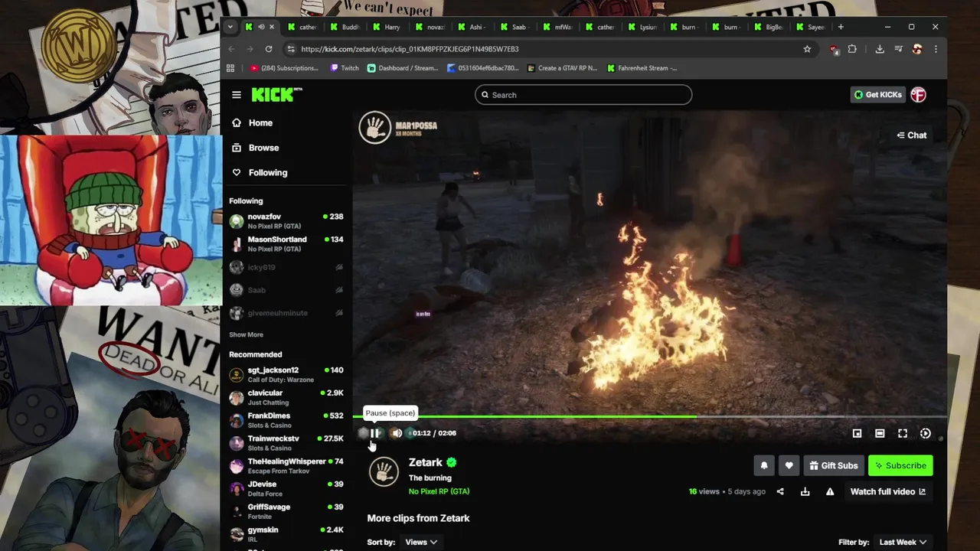The width and height of the screenshot is (980, 551).
Task: Open GriffSavage Fortnite channel
Action: pos(286,511)
